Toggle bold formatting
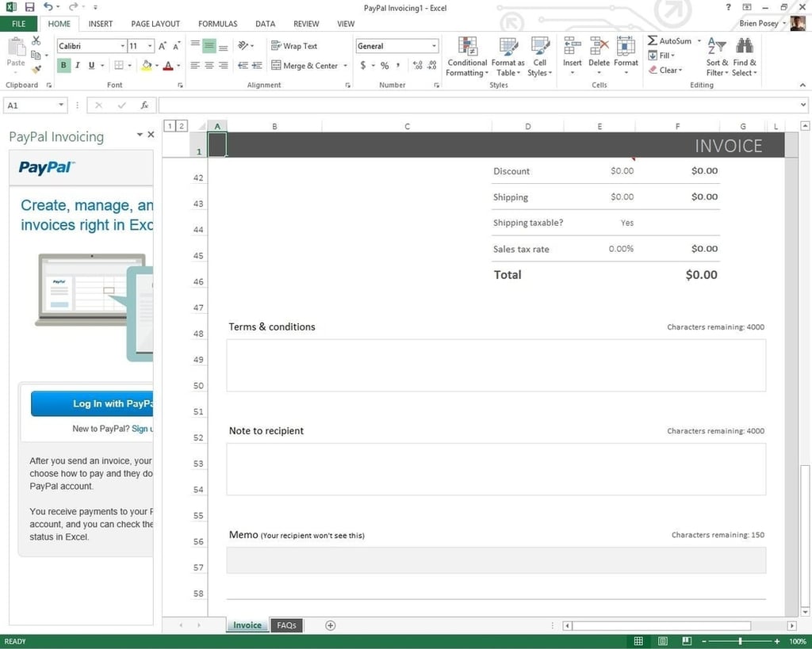812x649 pixels. click(63, 65)
